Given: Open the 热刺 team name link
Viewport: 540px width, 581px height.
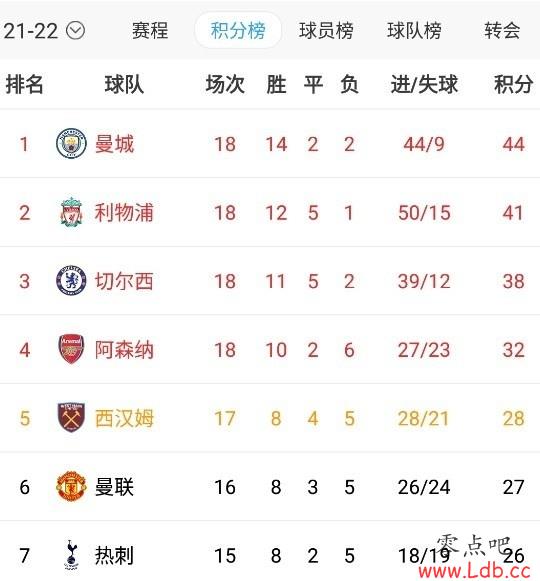Looking at the screenshot, I should point(114,555).
